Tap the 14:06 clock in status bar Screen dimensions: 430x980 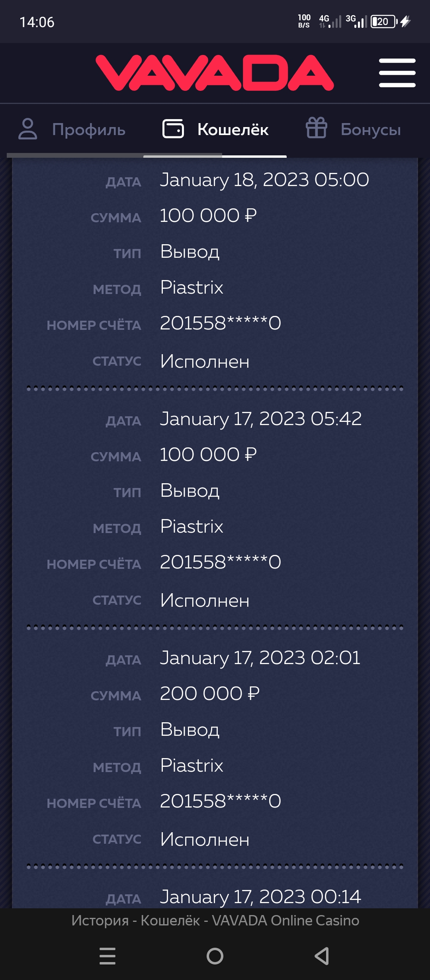[37, 22]
